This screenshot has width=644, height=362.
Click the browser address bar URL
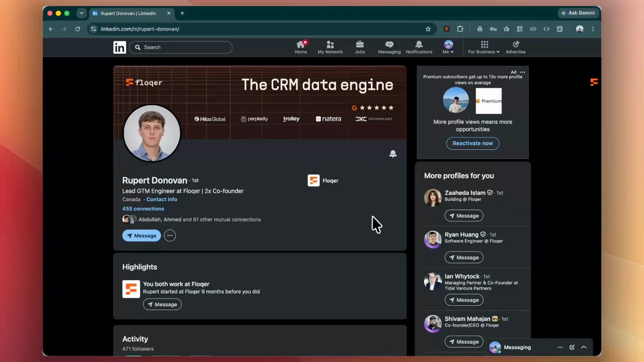[140, 29]
